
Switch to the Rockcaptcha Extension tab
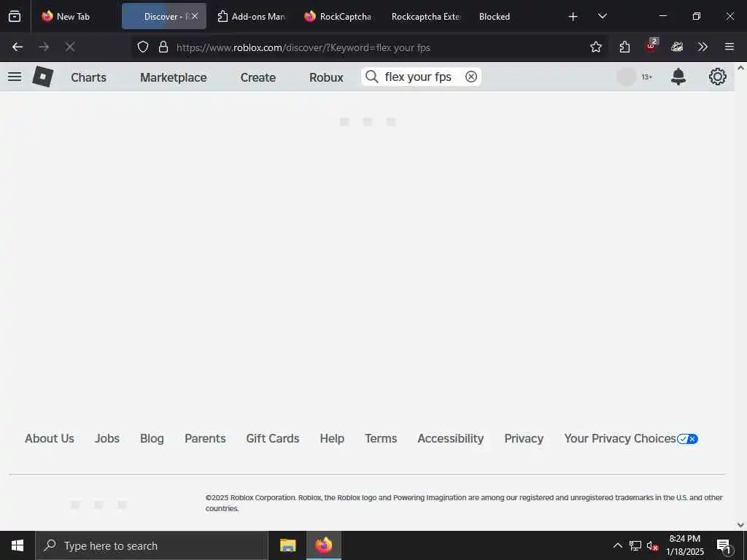click(426, 16)
